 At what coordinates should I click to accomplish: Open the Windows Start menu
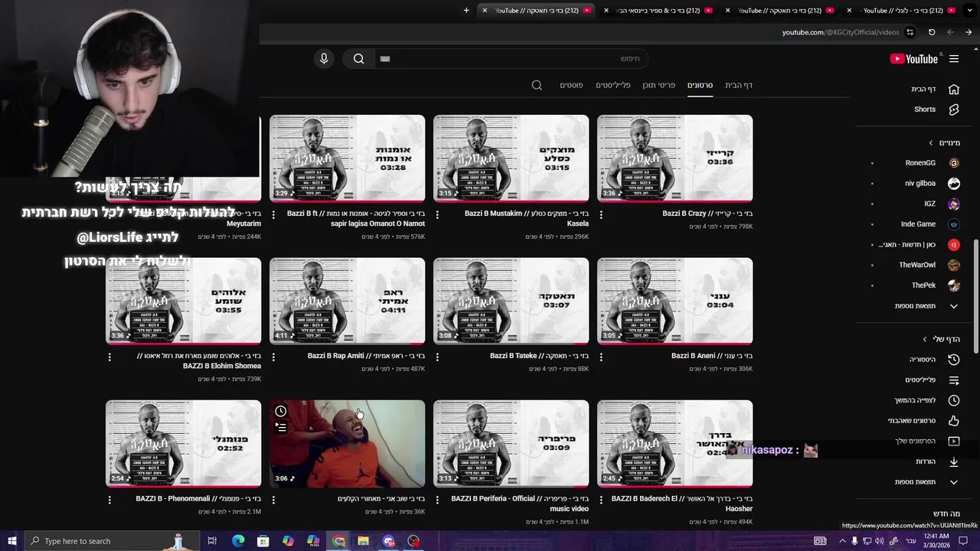12,541
